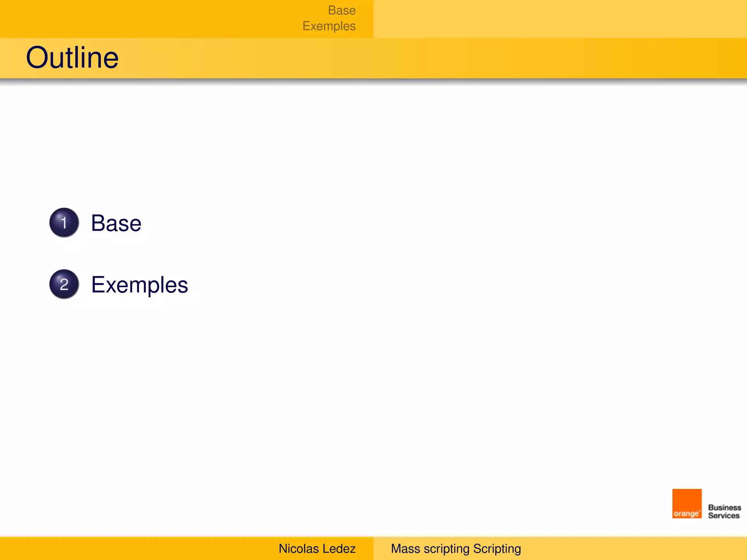
Task: Click the numbered ball icon 2
Action: [64, 284]
